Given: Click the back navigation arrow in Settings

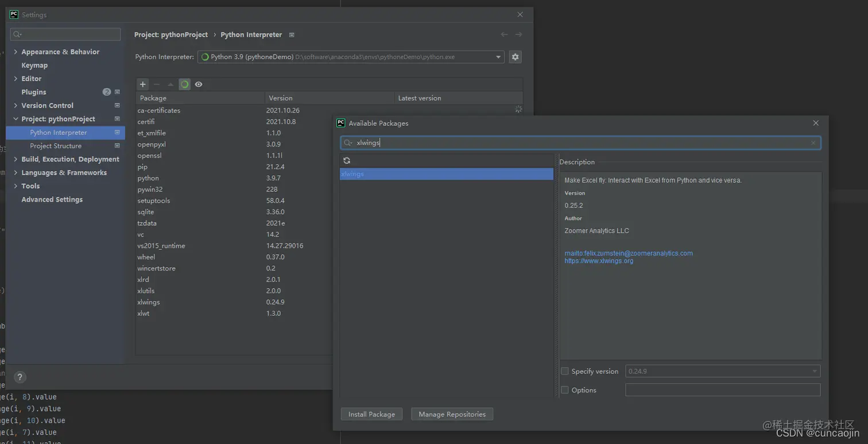Looking at the screenshot, I should tap(504, 34).
